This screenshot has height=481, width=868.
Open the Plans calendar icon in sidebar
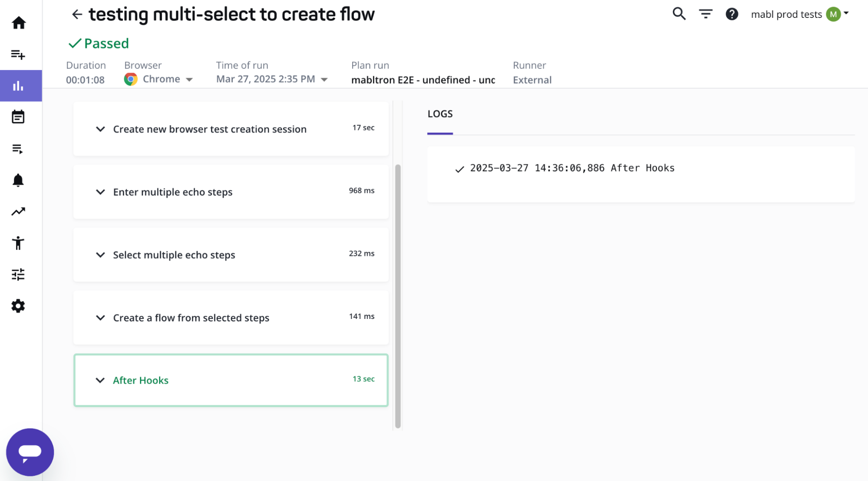(x=18, y=117)
